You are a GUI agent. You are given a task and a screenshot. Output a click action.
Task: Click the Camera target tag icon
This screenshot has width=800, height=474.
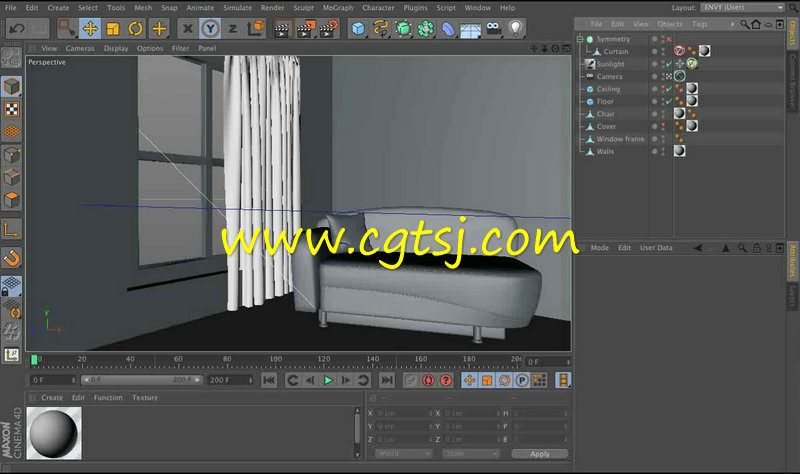coord(679,76)
